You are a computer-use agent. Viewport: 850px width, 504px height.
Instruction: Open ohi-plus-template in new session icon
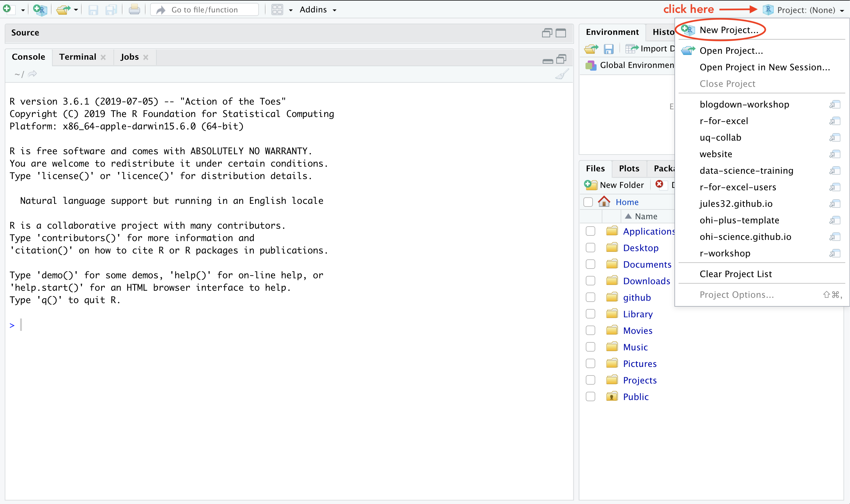[835, 220]
